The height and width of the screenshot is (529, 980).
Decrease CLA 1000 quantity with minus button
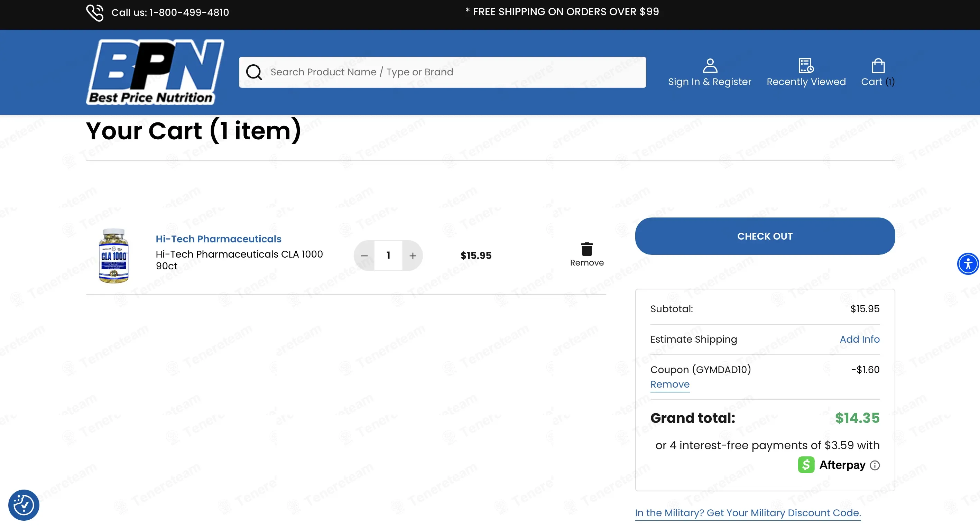point(364,256)
